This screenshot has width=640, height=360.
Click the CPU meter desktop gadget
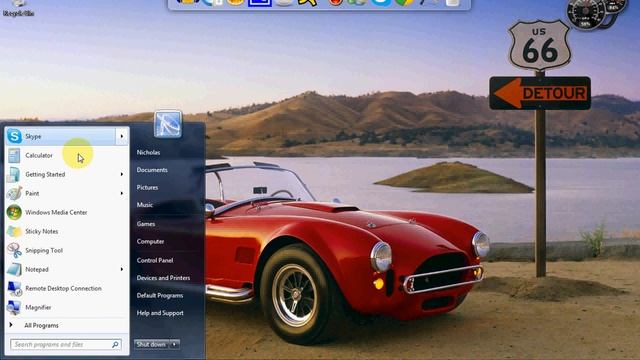point(586,13)
